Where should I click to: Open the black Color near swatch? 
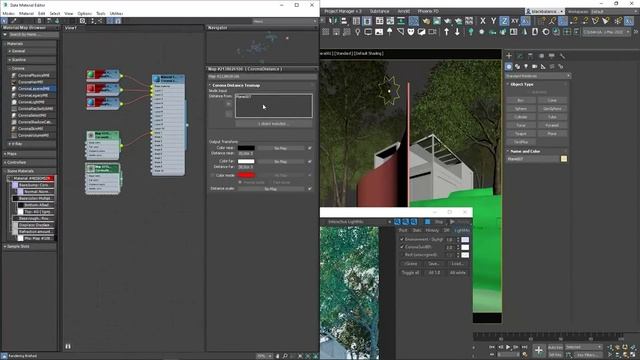click(246, 148)
